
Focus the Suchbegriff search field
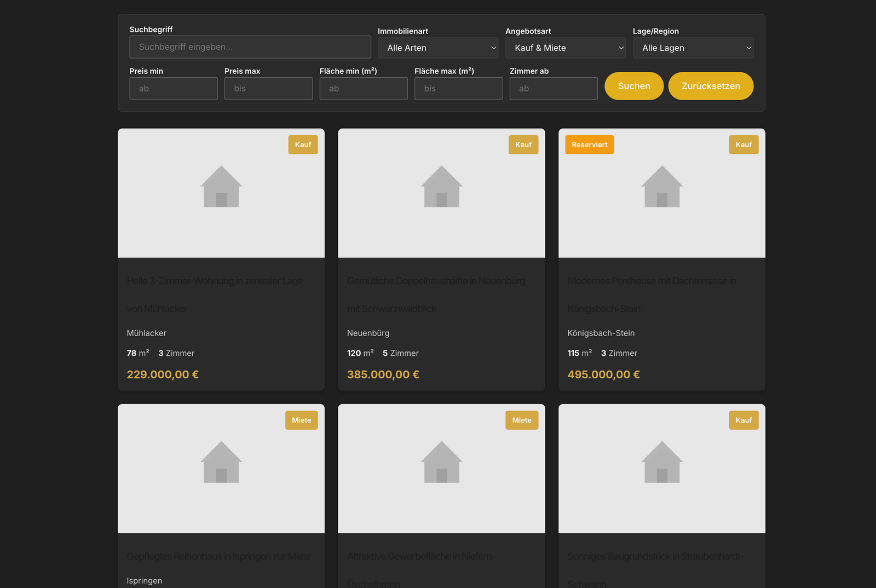pyautogui.click(x=250, y=47)
